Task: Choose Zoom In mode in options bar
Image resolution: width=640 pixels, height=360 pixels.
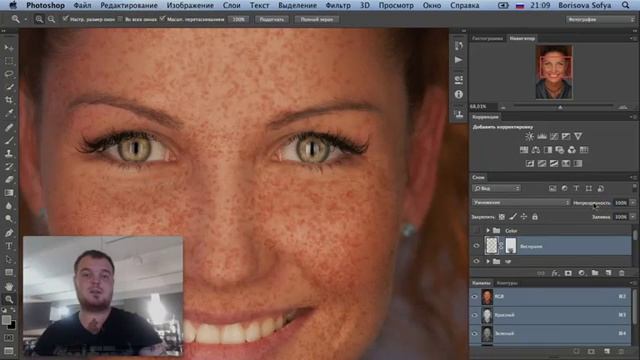Action: click(39, 19)
